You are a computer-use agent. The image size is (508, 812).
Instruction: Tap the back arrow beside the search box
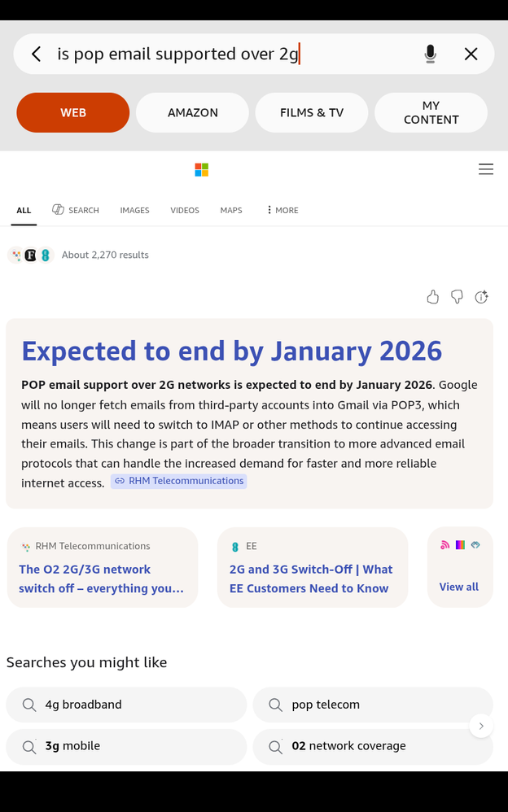pos(36,54)
